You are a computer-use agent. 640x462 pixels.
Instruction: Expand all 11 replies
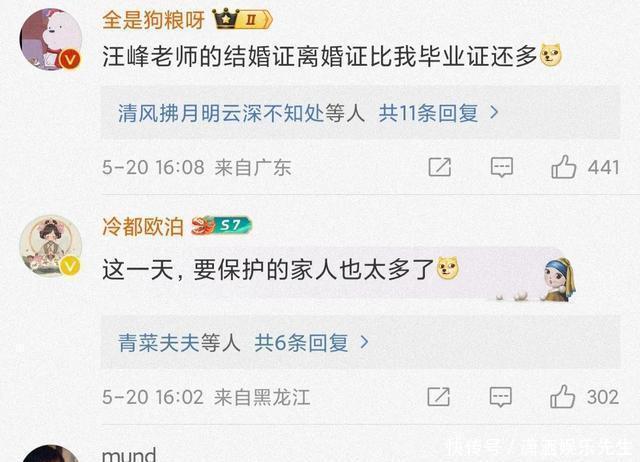(x=428, y=113)
